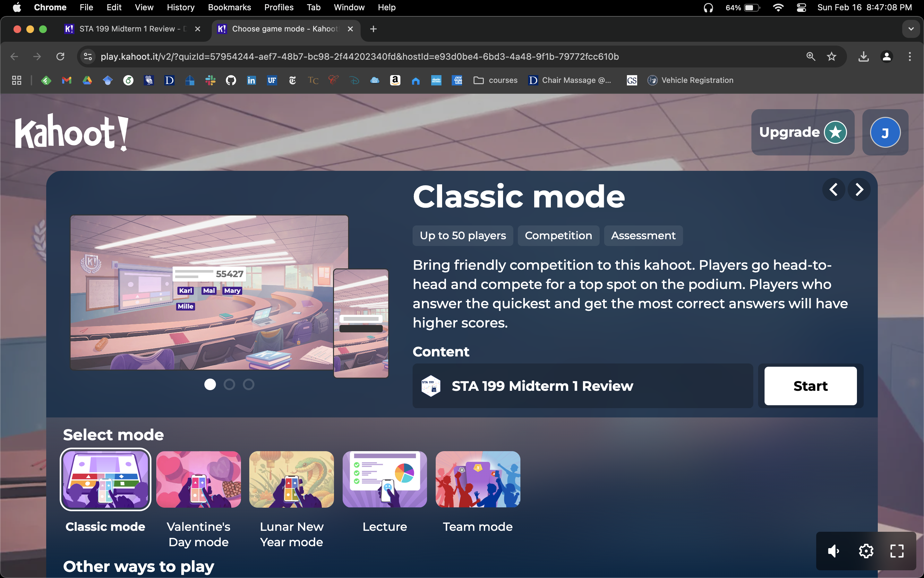Open Chair Massage bookmark
Image resolution: width=924 pixels, height=578 pixels.
(570, 80)
